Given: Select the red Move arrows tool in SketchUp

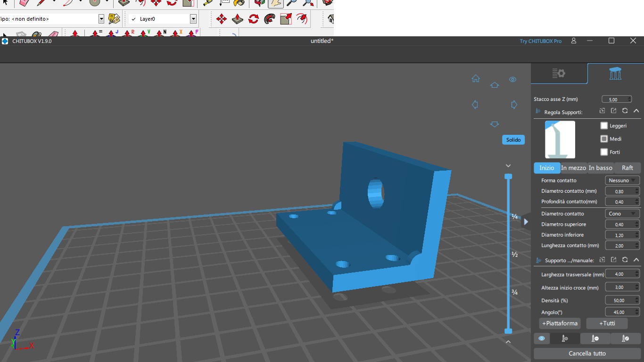Looking at the screenshot, I should pyautogui.click(x=221, y=19).
